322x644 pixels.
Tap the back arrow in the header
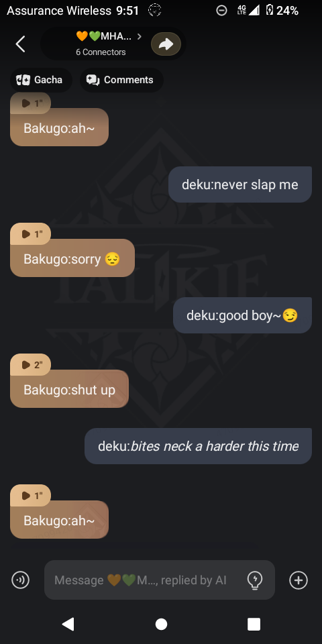[20, 44]
